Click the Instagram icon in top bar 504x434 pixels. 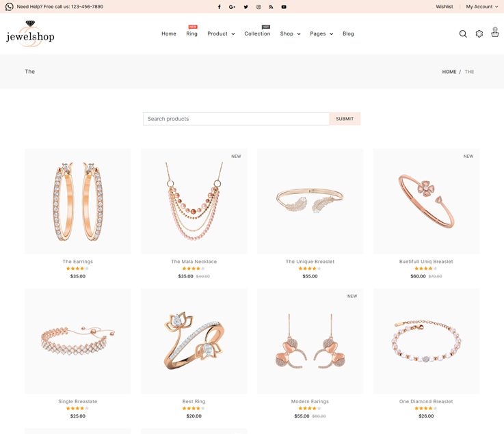pos(258,7)
